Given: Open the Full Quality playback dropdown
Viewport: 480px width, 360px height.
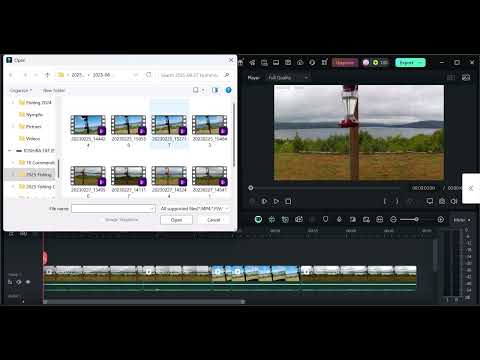Looking at the screenshot, I should coord(288,78).
